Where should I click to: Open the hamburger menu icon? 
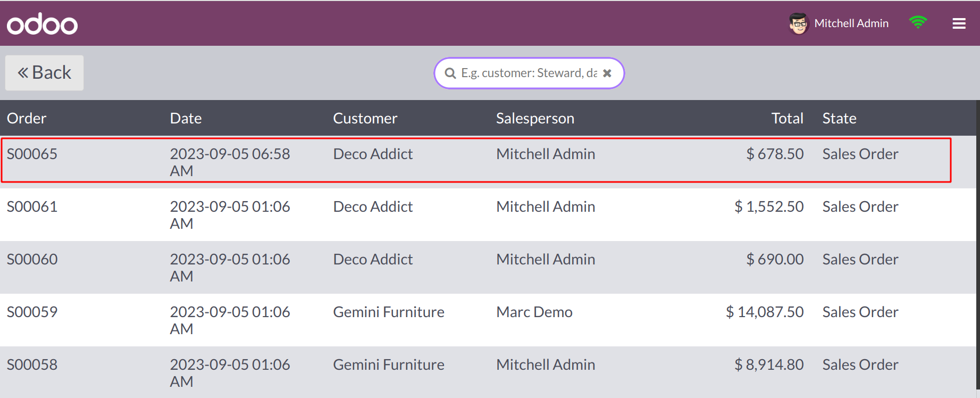click(x=959, y=23)
